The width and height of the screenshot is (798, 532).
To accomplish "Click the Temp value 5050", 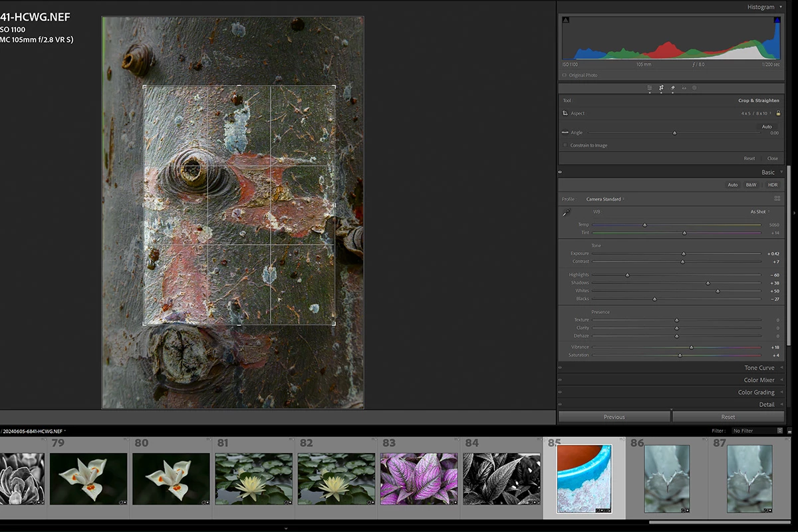I will coord(774,225).
